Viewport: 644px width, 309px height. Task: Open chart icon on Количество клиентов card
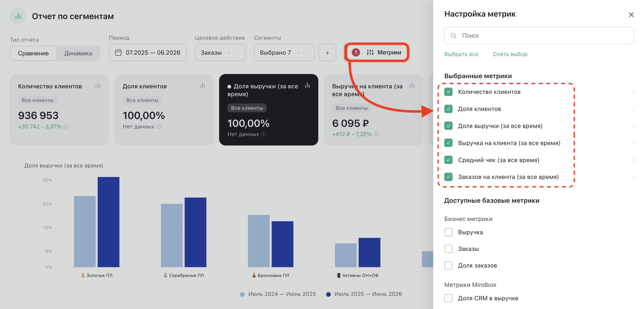coord(98,86)
